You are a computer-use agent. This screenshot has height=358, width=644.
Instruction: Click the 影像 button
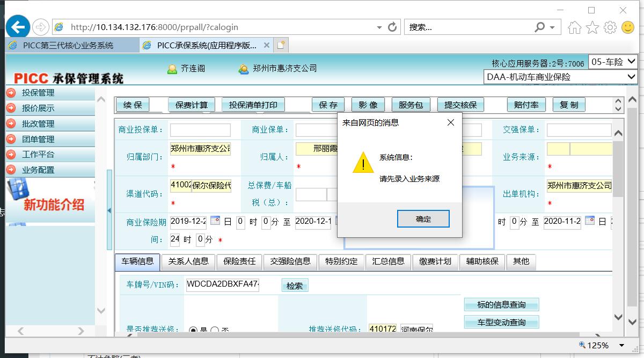pos(368,105)
